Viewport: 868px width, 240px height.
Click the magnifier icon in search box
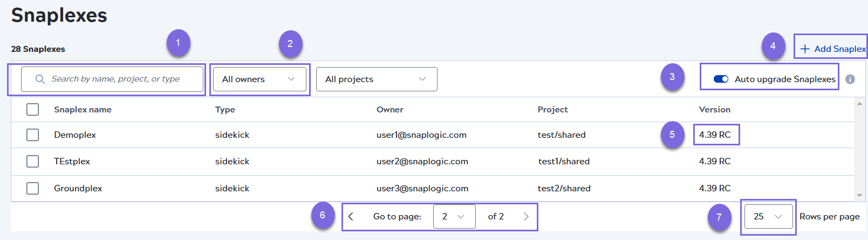tap(40, 79)
